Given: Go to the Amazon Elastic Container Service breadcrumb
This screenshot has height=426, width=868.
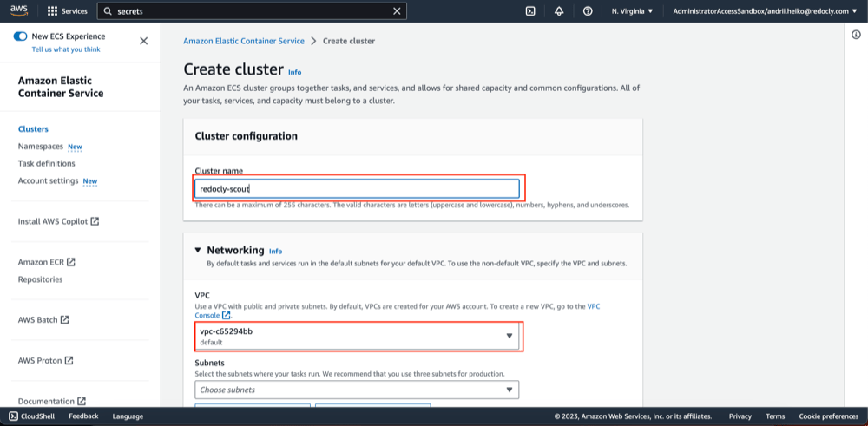Looking at the screenshot, I should pos(244,41).
